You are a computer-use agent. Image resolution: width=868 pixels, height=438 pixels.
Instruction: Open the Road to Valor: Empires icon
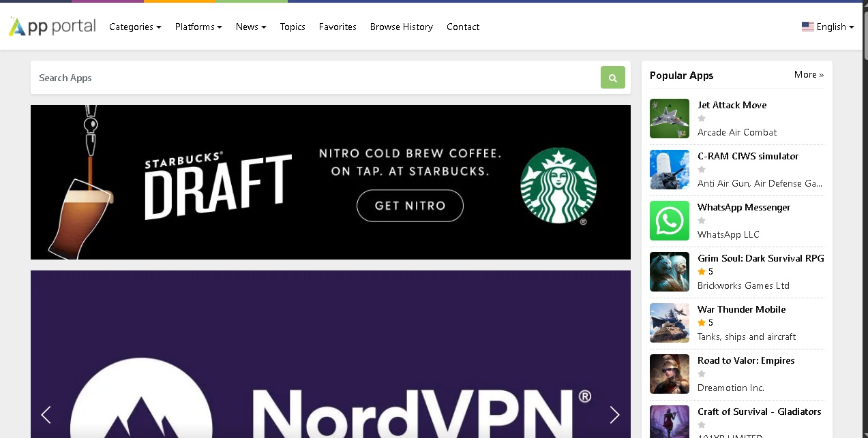click(x=670, y=374)
